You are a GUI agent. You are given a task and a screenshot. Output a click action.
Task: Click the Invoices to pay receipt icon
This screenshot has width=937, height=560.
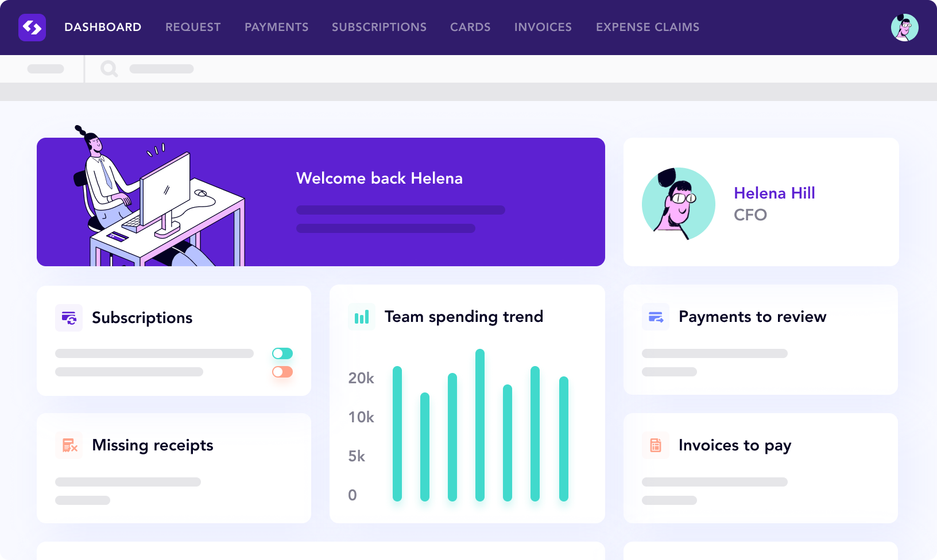tap(655, 445)
